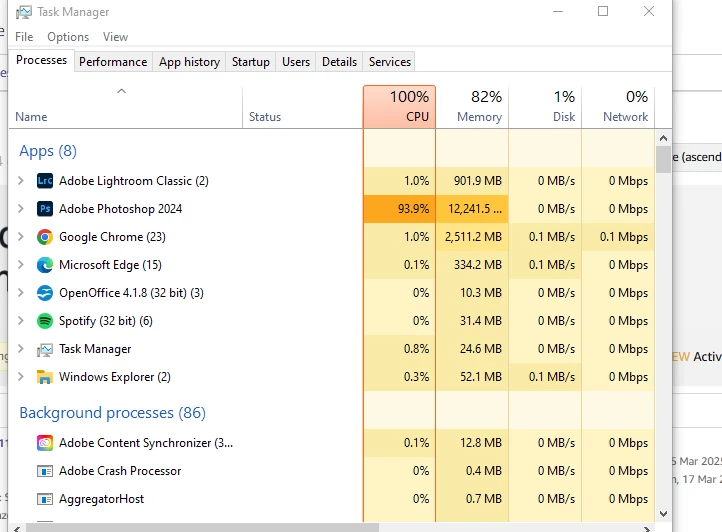Open the File menu
This screenshot has height=532, width=722.
[x=24, y=37]
